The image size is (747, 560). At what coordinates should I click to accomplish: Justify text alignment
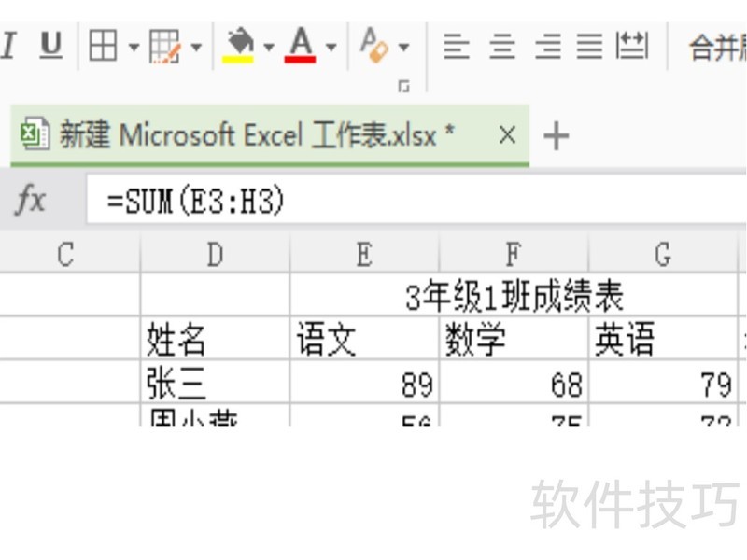click(590, 46)
